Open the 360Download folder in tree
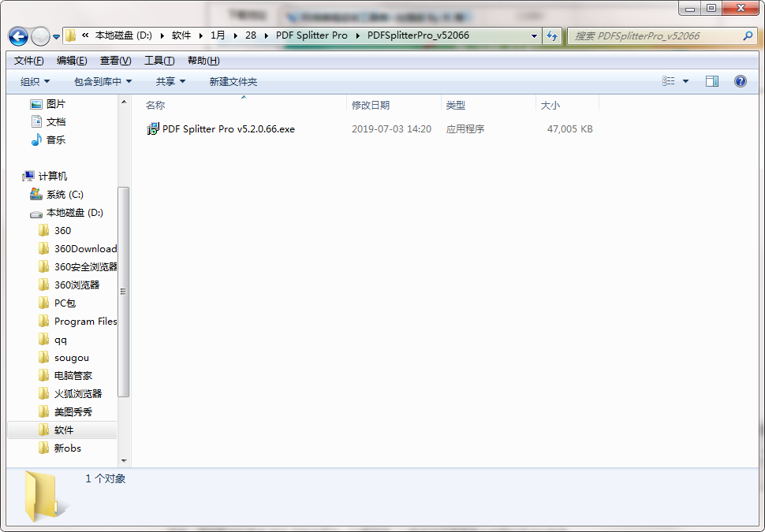Screen dimensions: 765x532 click(x=77, y=249)
